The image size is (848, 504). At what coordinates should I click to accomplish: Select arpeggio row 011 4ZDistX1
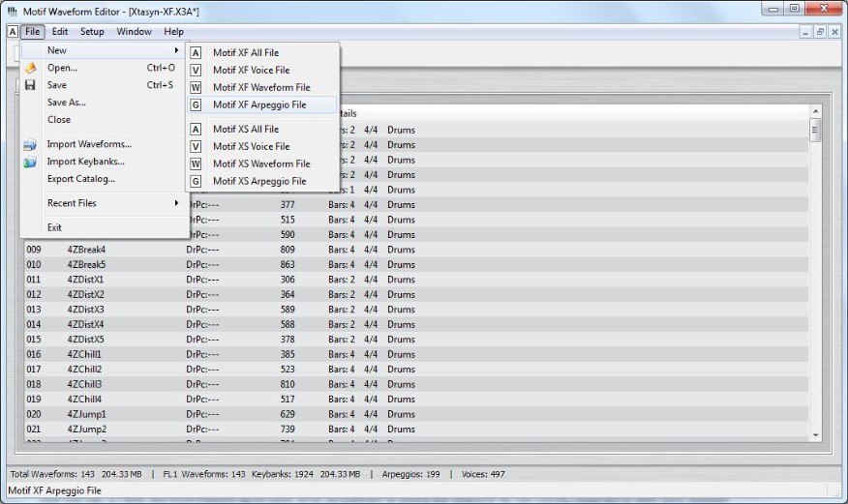tap(416, 280)
